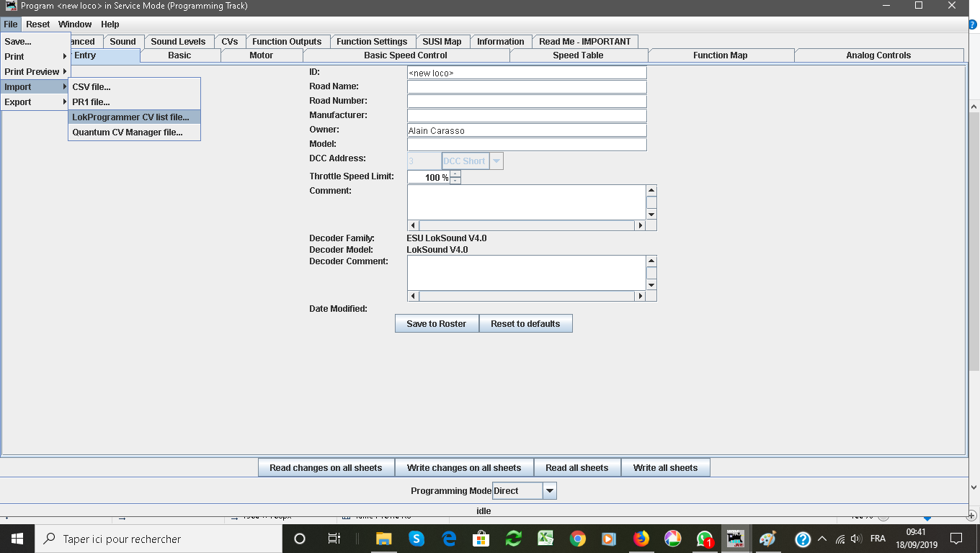Open the Window menu
The width and height of the screenshot is (980, 553).
(75, 24)
